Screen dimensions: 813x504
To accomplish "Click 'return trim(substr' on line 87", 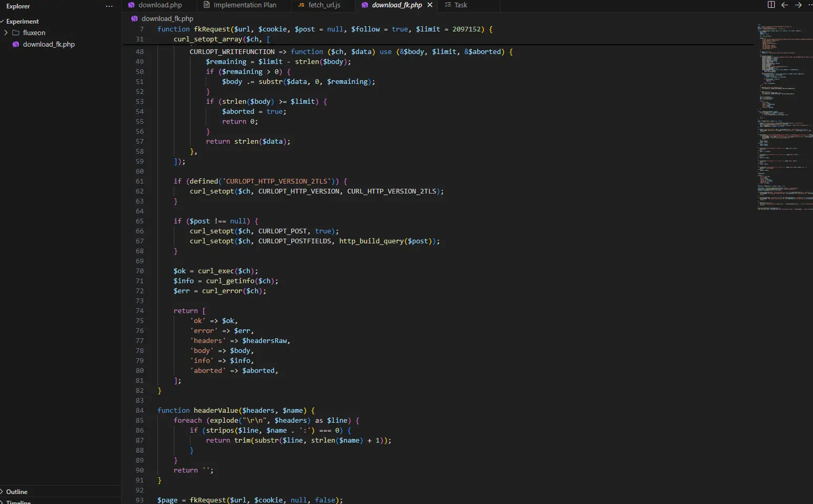I will click(x=298, y=441).
